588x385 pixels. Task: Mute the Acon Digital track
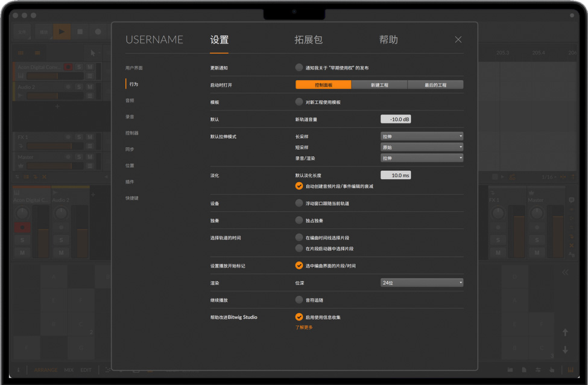[90, 67]
